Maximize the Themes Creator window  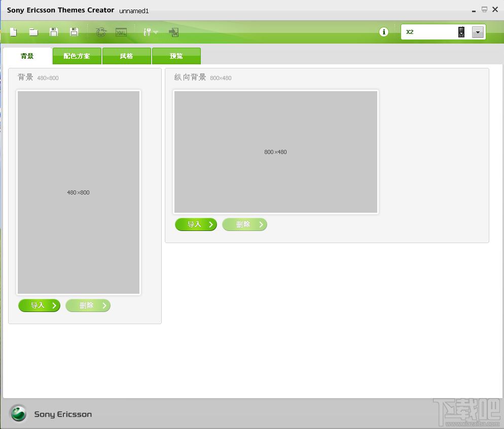pyautogui.click(x=484, y=10)
